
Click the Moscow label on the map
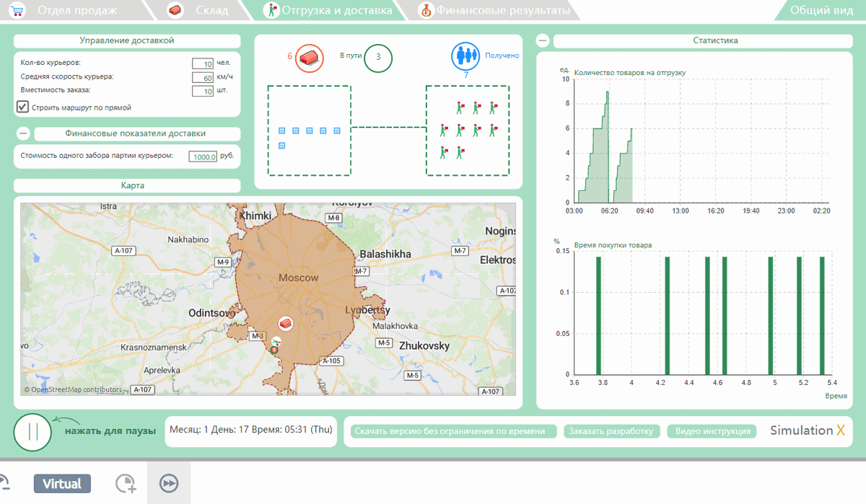(298, 278)
